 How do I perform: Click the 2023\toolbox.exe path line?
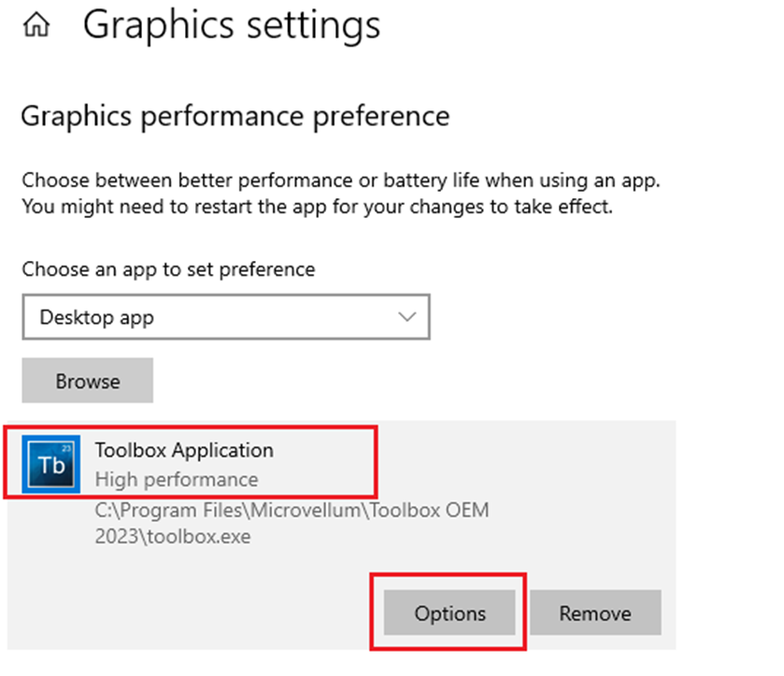[173, 537]
